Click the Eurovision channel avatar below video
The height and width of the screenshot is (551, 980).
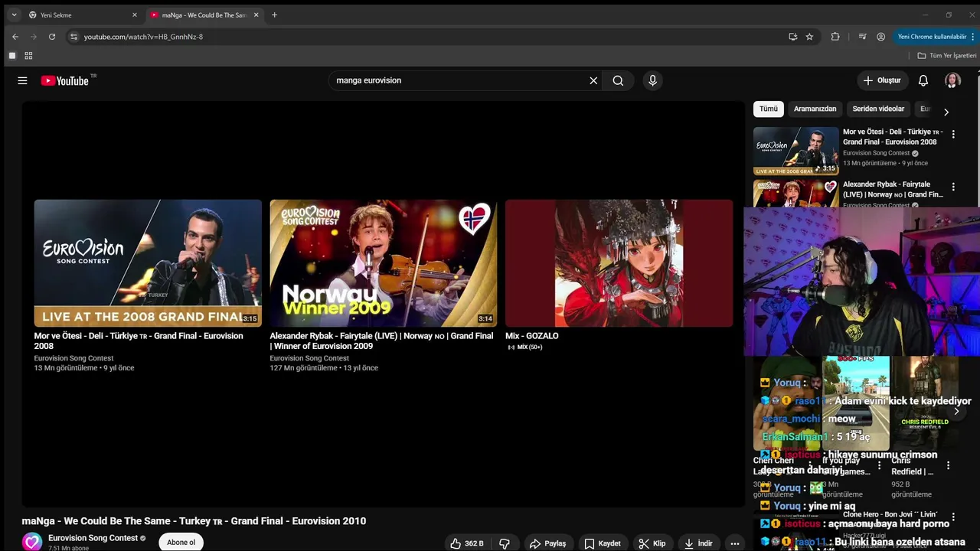32,542
